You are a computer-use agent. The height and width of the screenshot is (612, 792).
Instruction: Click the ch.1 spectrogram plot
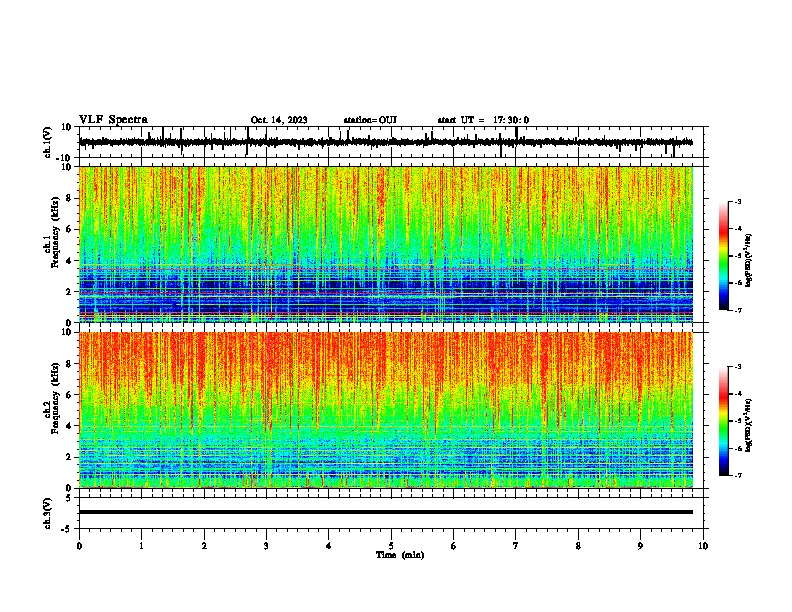386,244
